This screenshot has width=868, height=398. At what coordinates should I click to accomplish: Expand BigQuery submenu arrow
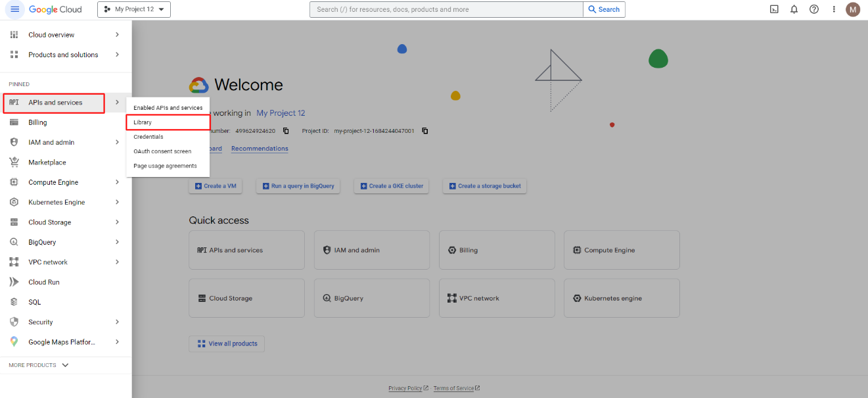[x=118, y=242]
